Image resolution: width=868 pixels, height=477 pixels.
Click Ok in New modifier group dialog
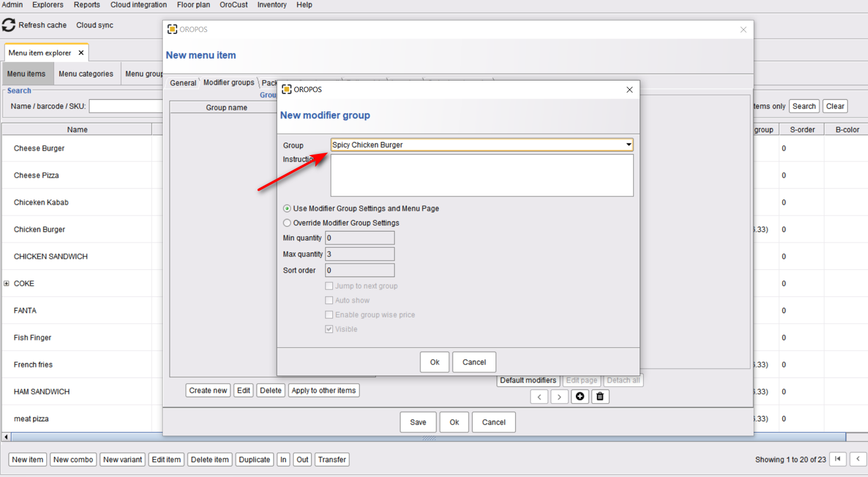point(435,362)
